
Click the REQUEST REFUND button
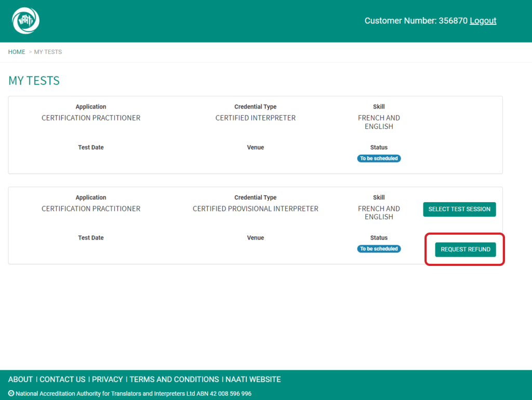[465, 249]
